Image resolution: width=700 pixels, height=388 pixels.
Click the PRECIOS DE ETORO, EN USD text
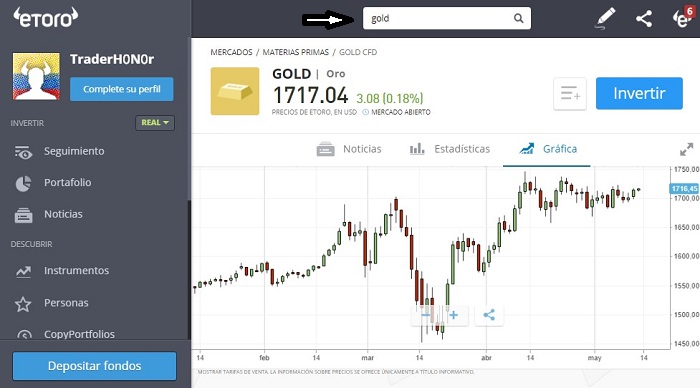pyautogui.click(x=314, y=112)
